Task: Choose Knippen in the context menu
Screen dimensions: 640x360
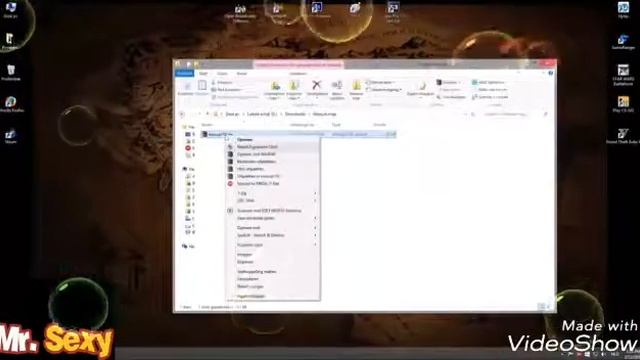Action: click(273, 255)
